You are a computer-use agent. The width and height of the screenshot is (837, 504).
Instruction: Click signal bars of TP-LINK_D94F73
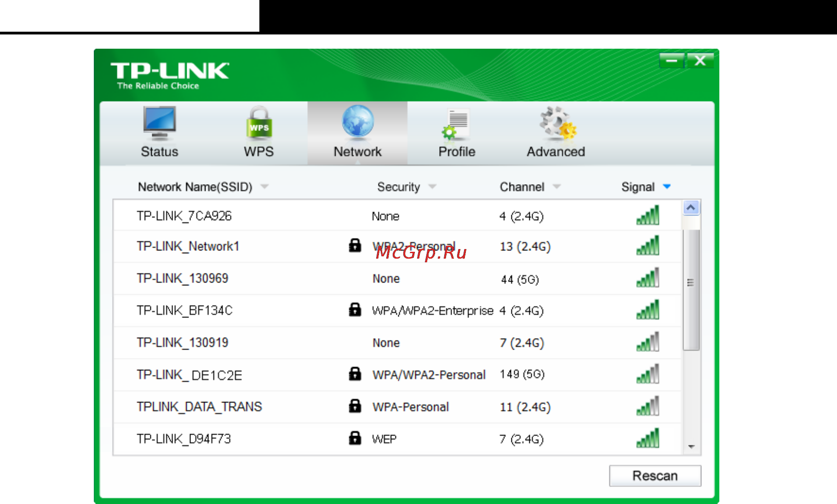click(648, 438)
